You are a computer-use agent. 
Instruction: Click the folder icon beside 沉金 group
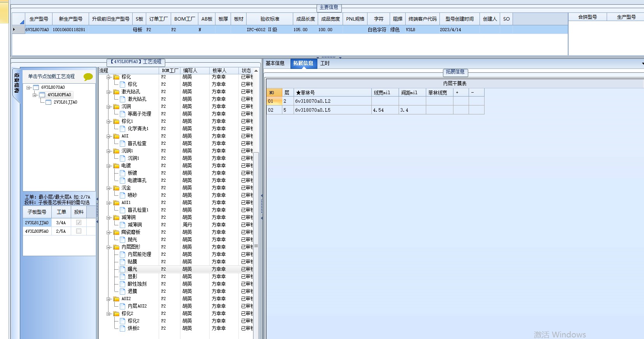[x=116, y=188]
